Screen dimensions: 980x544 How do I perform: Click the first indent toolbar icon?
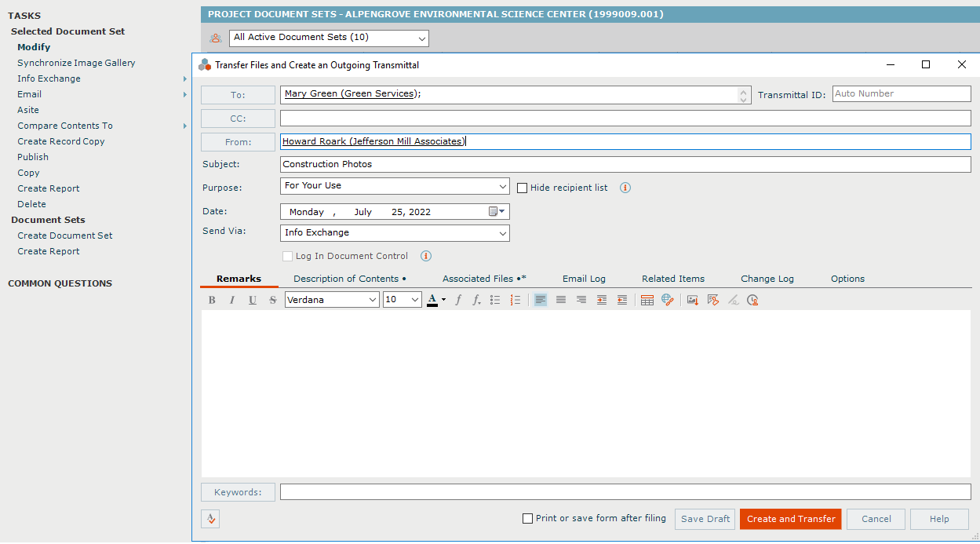[602, 300]
